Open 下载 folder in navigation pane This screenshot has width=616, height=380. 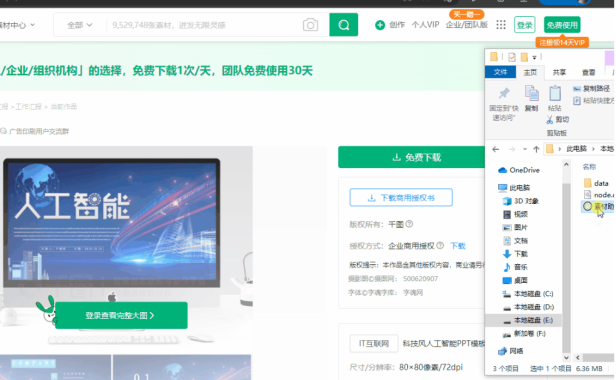[515, 254]
